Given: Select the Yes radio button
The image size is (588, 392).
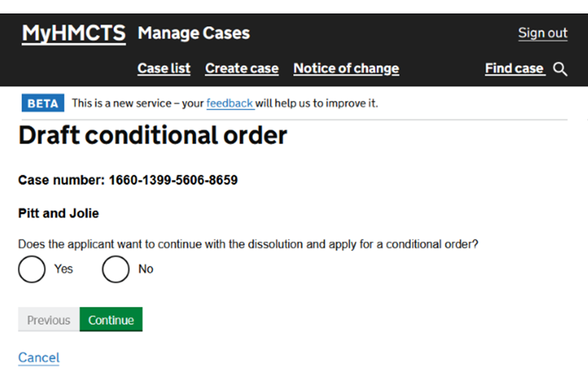Looking at the screenshot, I should pyautogui.click(x=32, y=269).
